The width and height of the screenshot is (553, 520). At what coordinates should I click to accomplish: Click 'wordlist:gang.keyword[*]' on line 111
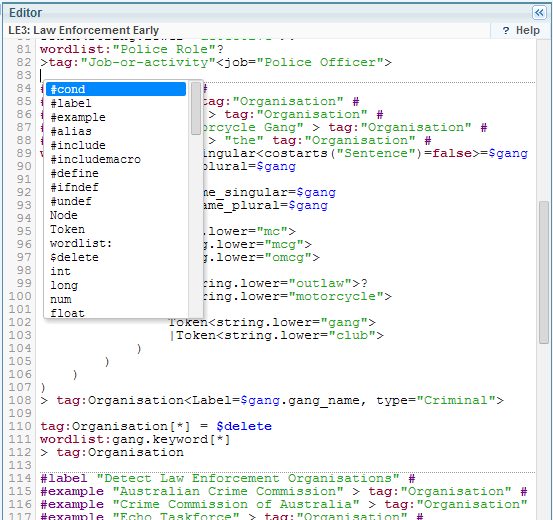click(x=135, y=439)
